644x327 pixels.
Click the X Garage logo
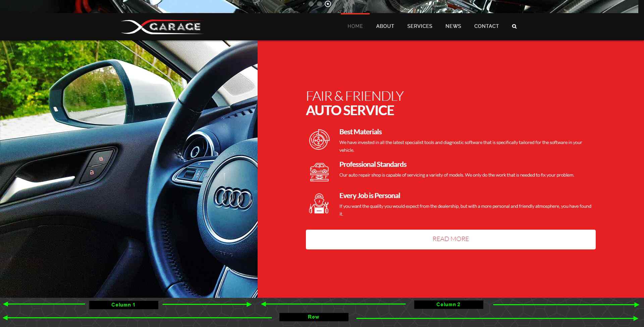(x=162, y=27)
